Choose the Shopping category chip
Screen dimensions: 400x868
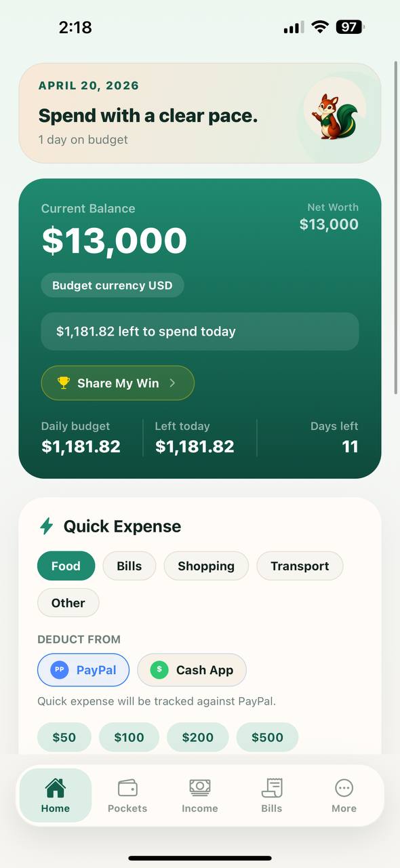[206, 566]
